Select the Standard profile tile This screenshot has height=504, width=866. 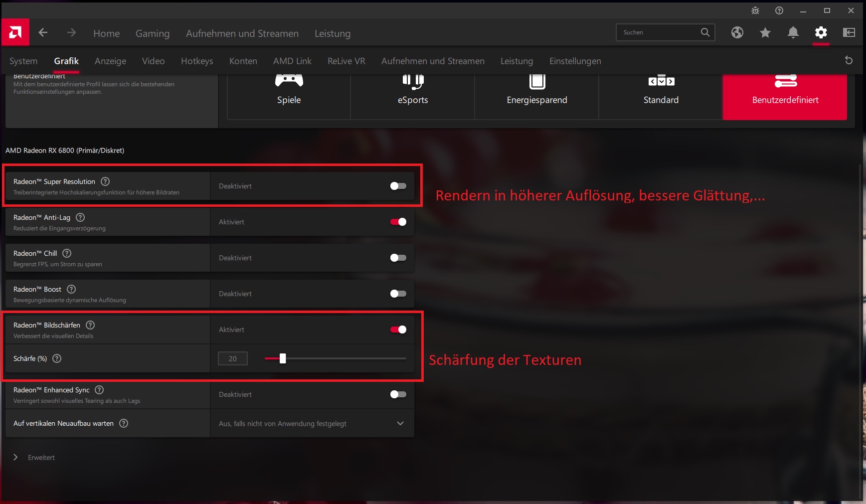coord(661,97)
